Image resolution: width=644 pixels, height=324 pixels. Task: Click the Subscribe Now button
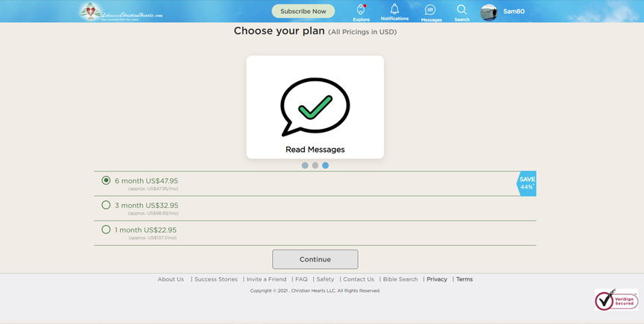click(303, 11)
